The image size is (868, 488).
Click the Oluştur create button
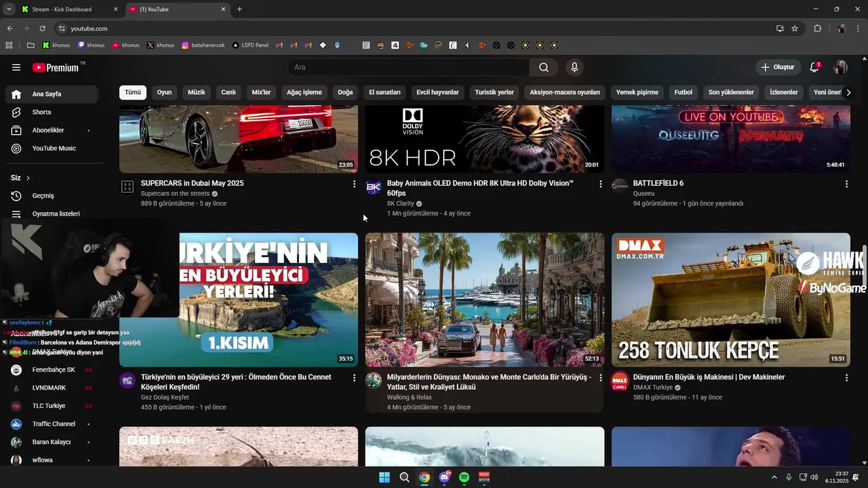pos(777,67)
